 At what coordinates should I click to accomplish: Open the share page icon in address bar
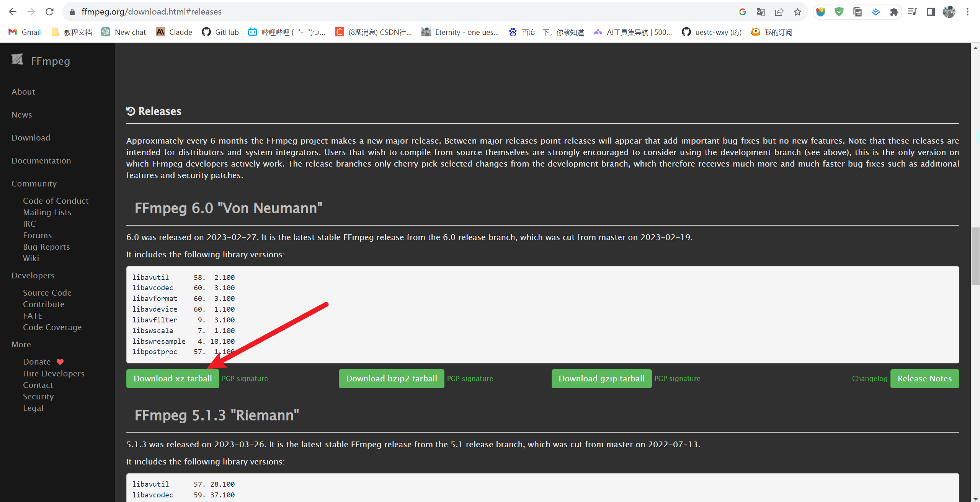click(x=779, y=12)
